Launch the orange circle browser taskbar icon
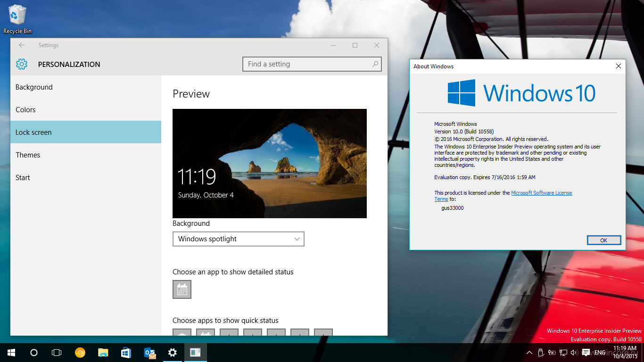 (x=80, y=353)
